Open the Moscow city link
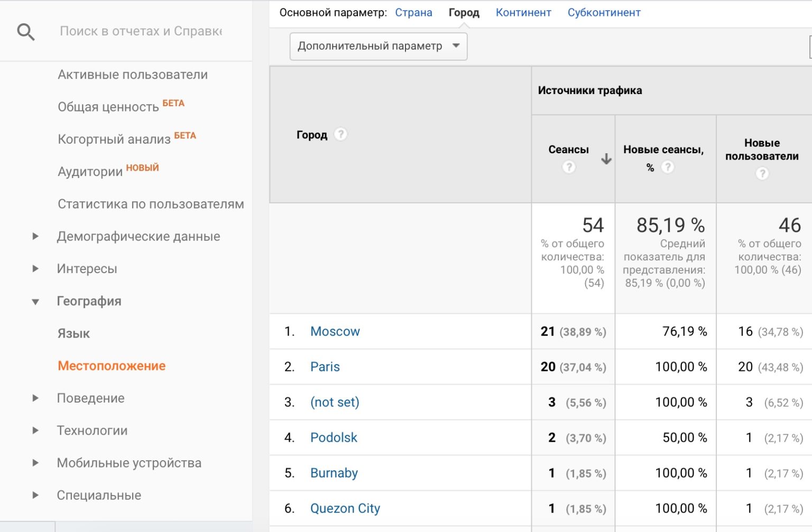The image size is (812, 532). coord(335,331)
